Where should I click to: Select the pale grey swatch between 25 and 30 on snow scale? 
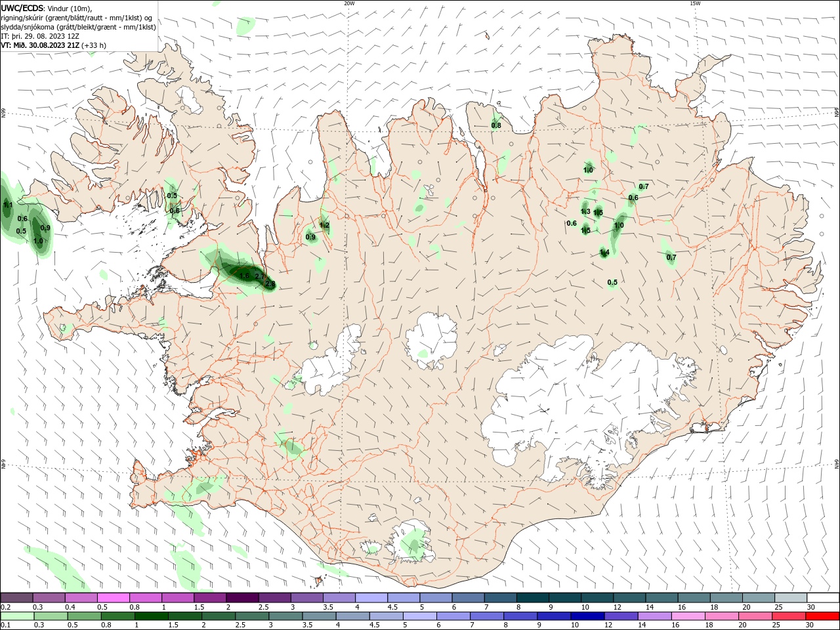click(x=791, y=598)
